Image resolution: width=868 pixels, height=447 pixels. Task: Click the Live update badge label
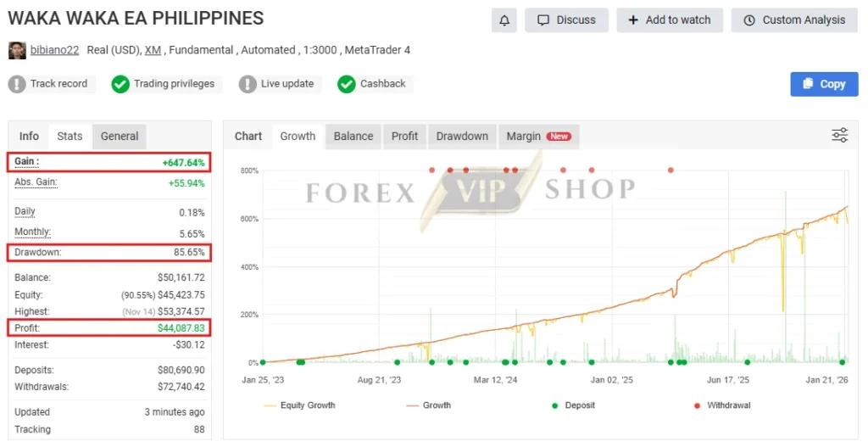click(287, 84)
